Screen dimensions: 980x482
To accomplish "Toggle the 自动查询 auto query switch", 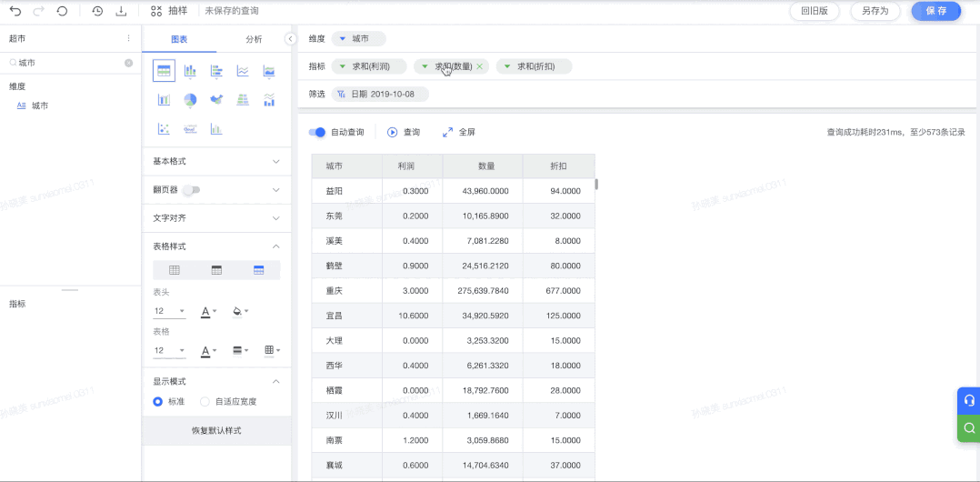I will [317, 132].
